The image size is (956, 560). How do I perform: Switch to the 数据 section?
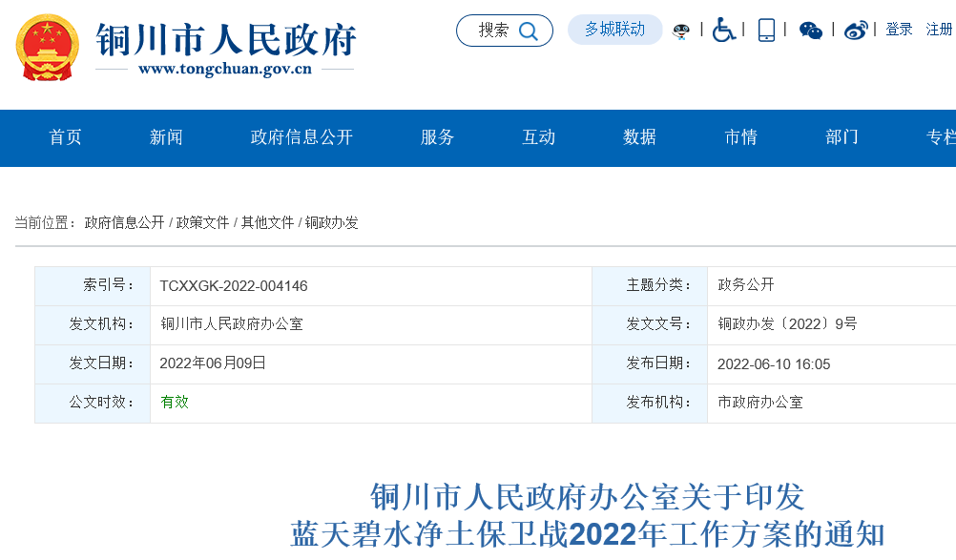637,137
